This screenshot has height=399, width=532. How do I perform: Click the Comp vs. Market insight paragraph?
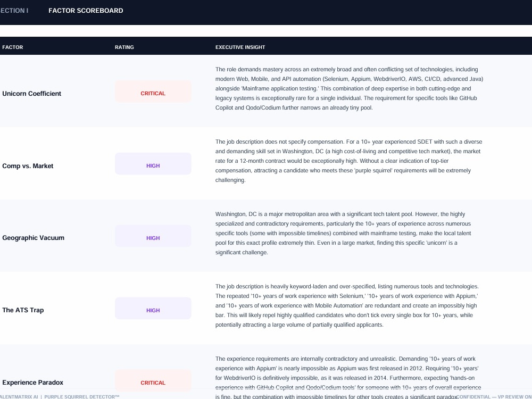pyautogui.click(x=349, y=161)
